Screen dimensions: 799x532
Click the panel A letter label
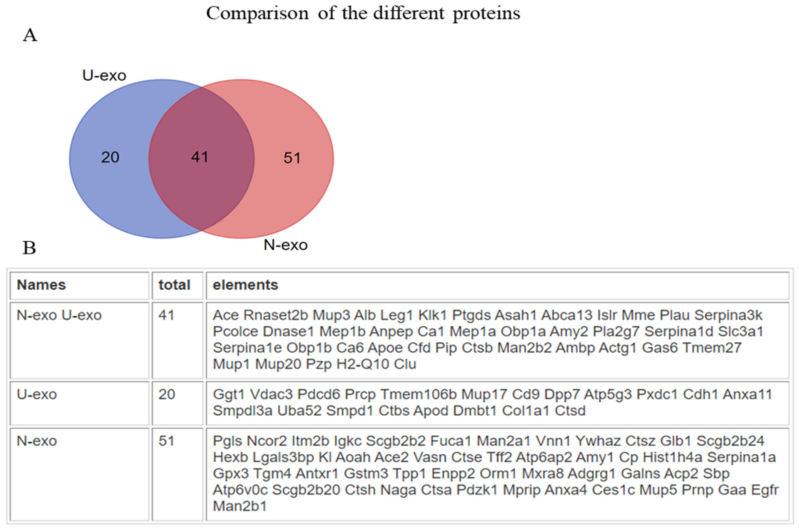pyautogui.click(x=30, y=35)
